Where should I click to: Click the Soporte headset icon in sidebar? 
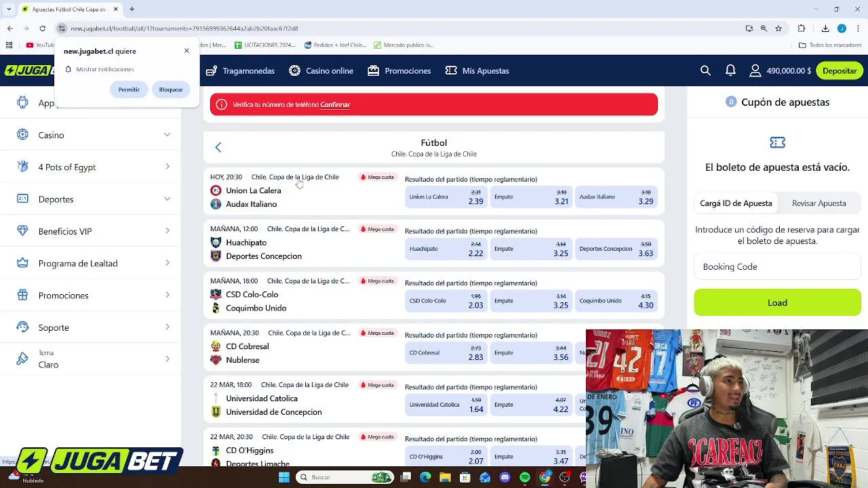pos(23,327)
